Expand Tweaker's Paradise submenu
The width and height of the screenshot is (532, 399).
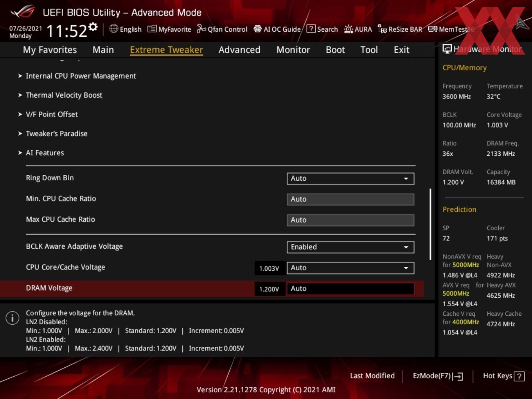pyautogui.click(x=56, y=133)
